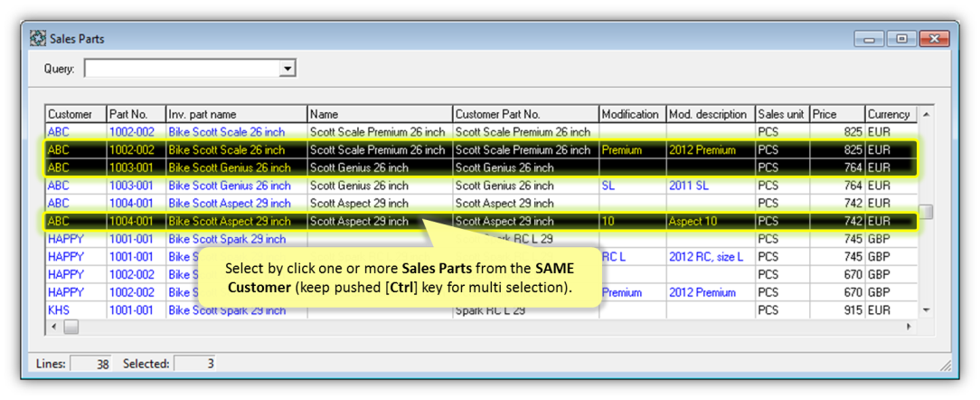Click the Sales Parts window icon

(x=38, y=39)
